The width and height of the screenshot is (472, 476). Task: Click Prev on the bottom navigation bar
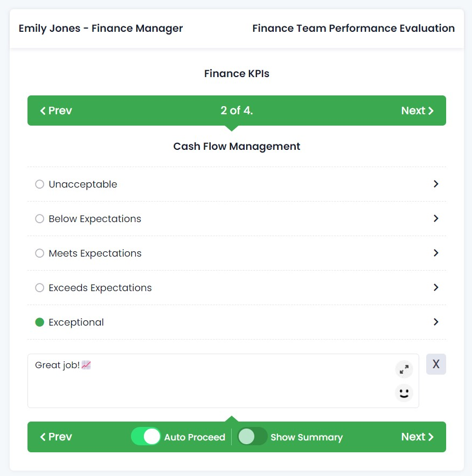(55, 437)
